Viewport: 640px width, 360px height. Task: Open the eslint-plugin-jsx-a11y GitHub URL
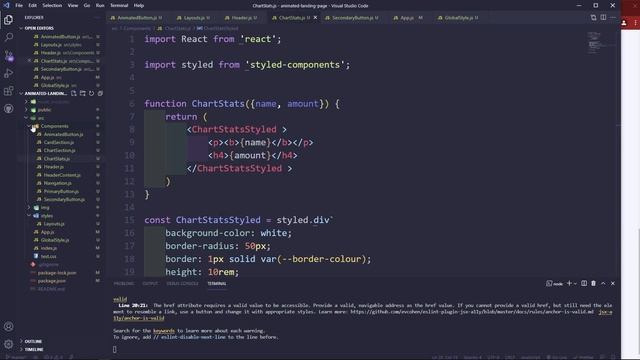click(472, 311)
